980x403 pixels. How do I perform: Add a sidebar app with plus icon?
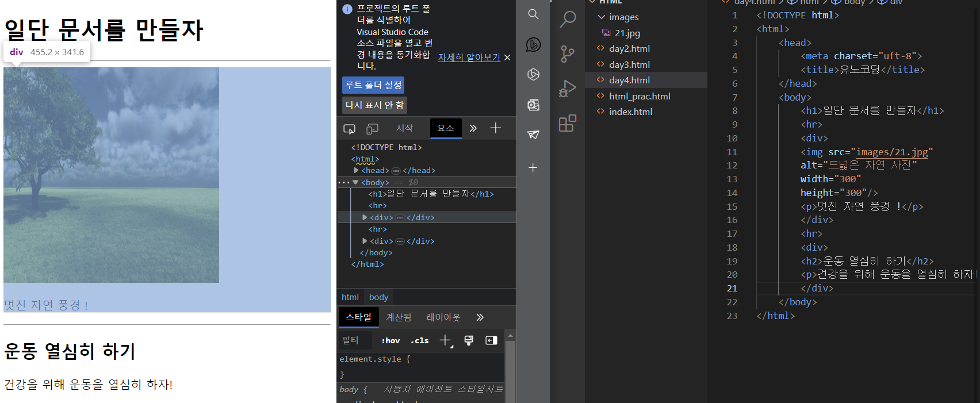click(x=533, y=168)
